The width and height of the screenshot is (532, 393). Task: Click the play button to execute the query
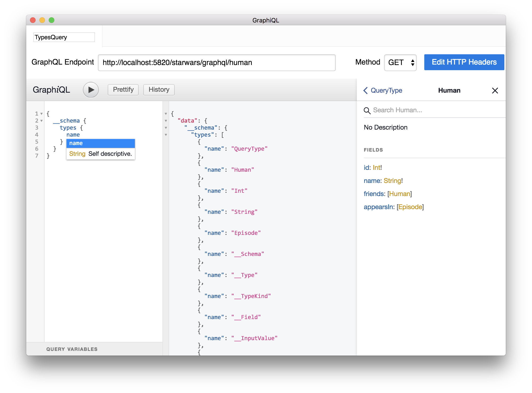91,90
